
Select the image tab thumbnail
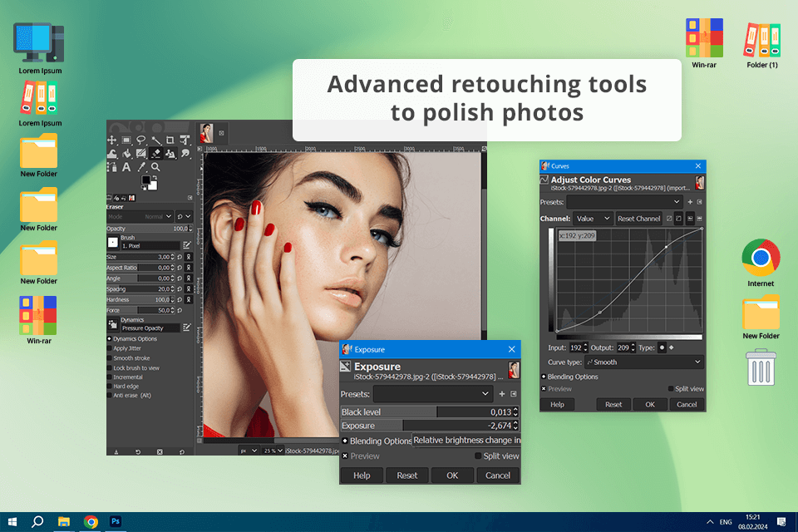click(206, 133)
